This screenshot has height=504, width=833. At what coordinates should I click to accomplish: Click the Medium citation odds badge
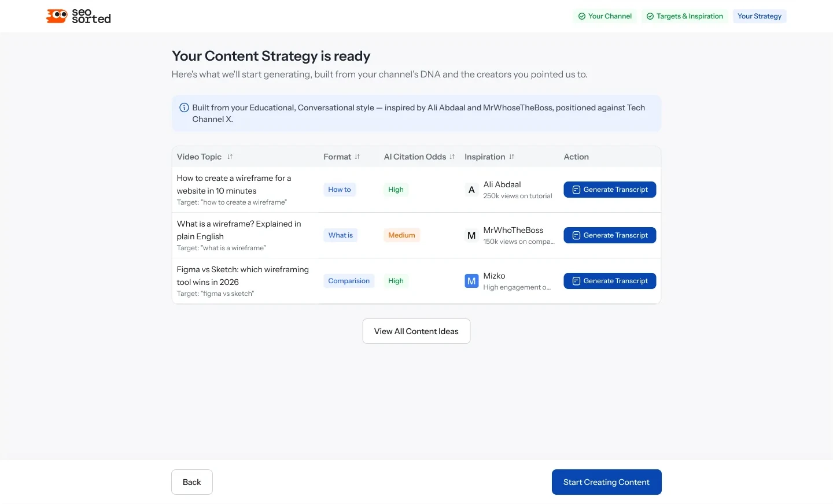coord(401,235)
